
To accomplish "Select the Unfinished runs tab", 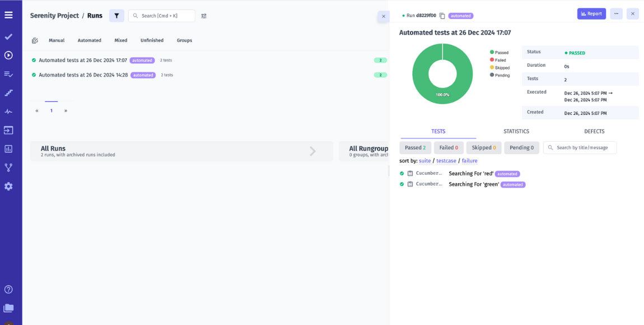I will pyautogui.click(x=152, y=40).
